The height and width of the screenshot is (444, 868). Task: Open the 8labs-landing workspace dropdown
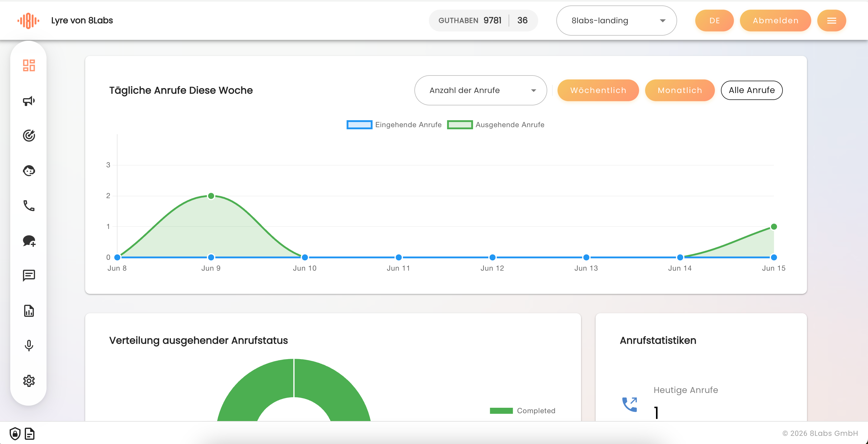617,21
